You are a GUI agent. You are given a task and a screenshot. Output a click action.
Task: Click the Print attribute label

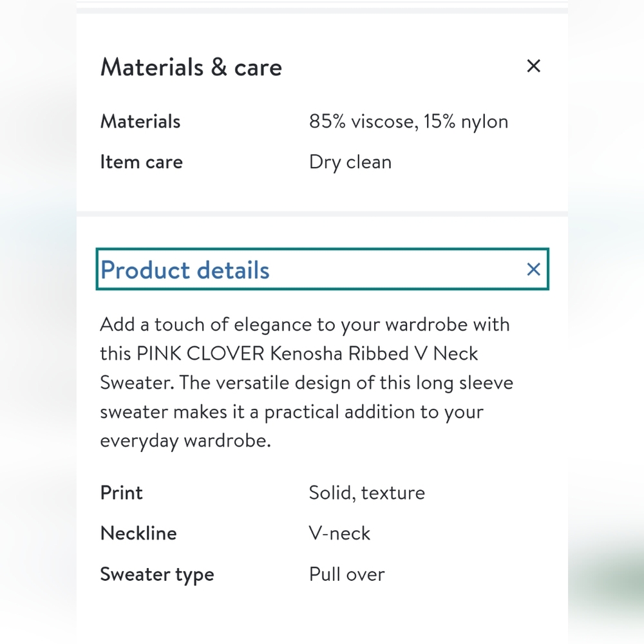(x=121, y=493)
